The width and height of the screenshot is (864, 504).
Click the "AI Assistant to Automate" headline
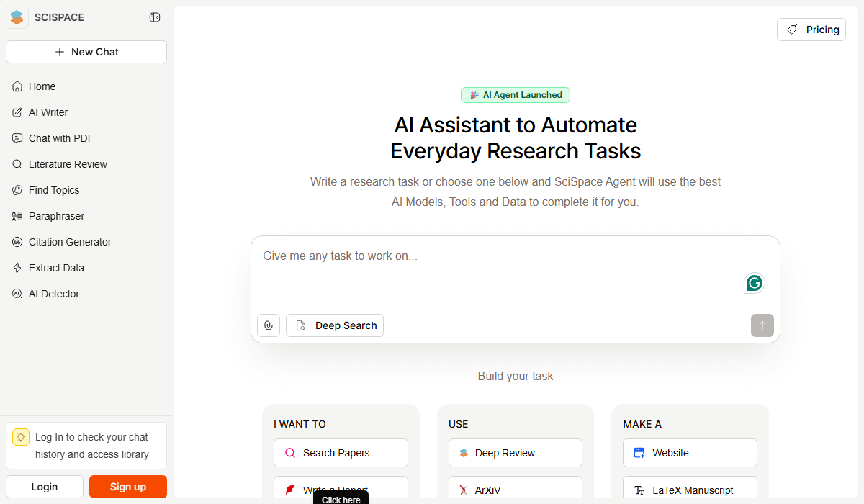[516, 125]
